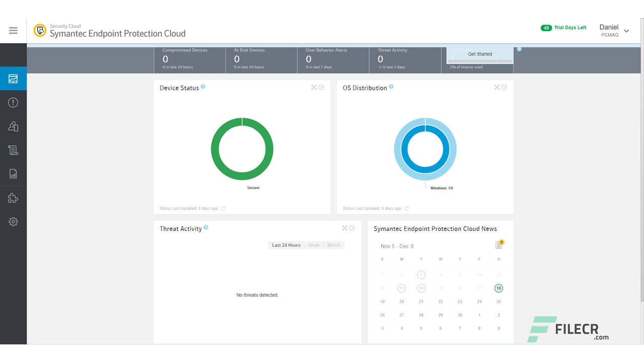This screenshot has width=644, height=362.
Task: Open the Users and Devices sidebar icon
Action: click(13, 126)
